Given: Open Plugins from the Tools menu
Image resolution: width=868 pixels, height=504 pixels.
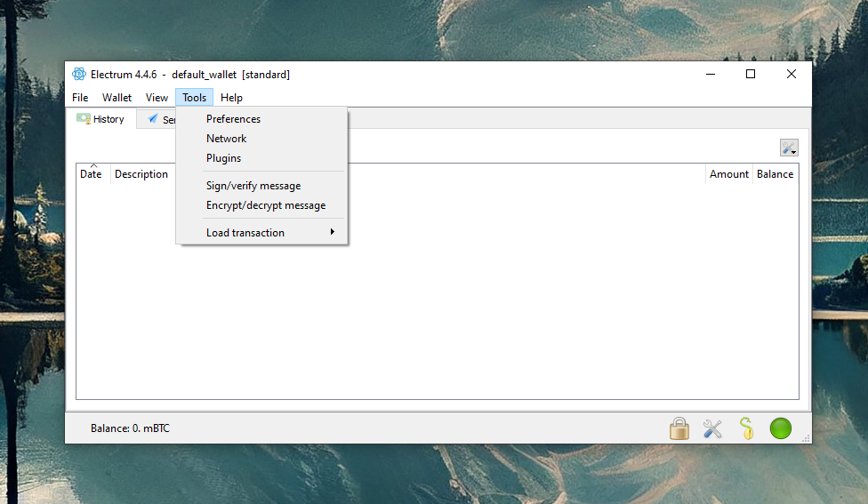Looking at the screenshot, I should (x=223, y=158).
